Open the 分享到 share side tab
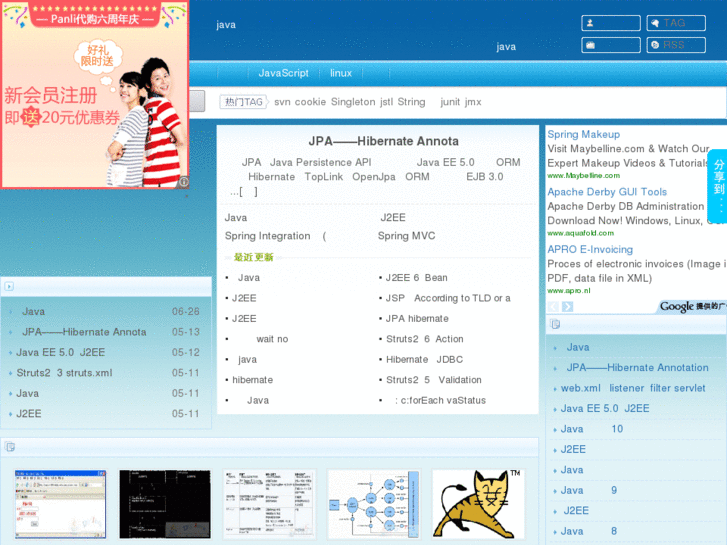 (718, 186)
